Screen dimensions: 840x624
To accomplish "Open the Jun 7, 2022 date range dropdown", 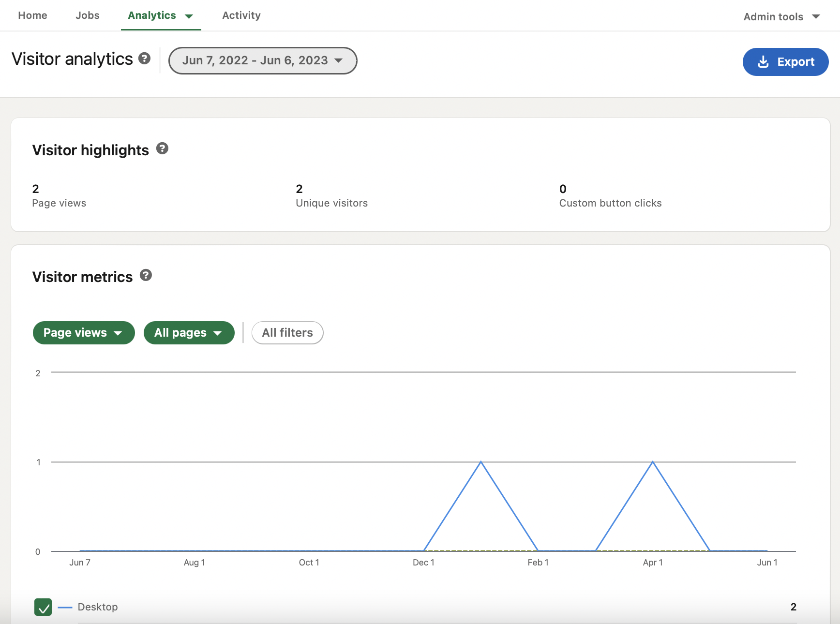I will pos(262,60).
